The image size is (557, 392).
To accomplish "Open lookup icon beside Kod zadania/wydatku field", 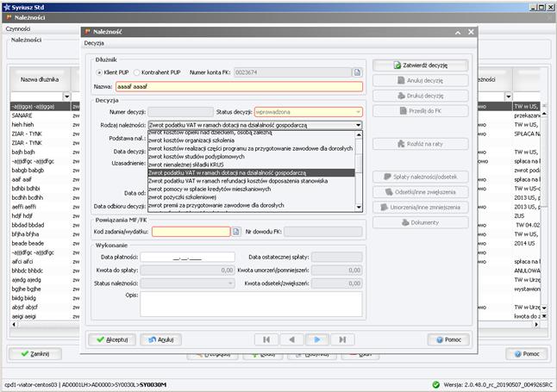I will tap(236, 232).
